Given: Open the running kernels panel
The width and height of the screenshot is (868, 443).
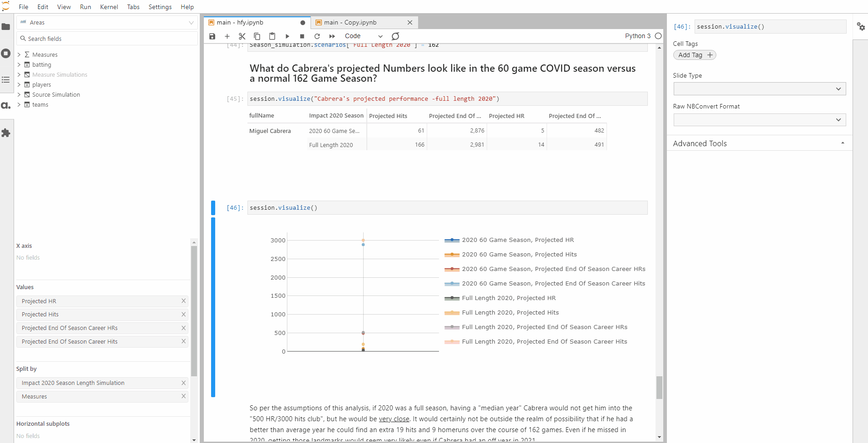Looking at the screenshot, I should click(x=6, y=53).
